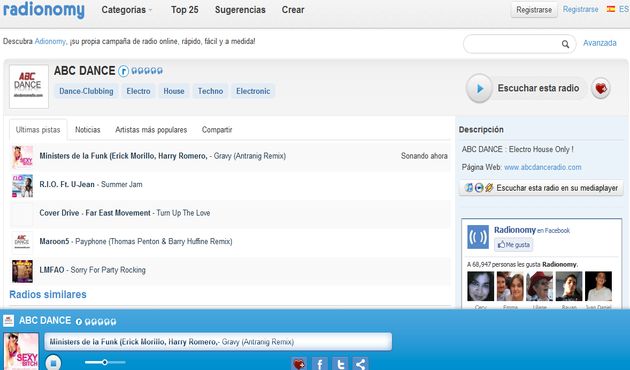Image resolution: width=630 pixels, height=370 pixels.
Task: Click the blue Registrarse link
Action: click(580, 9)
